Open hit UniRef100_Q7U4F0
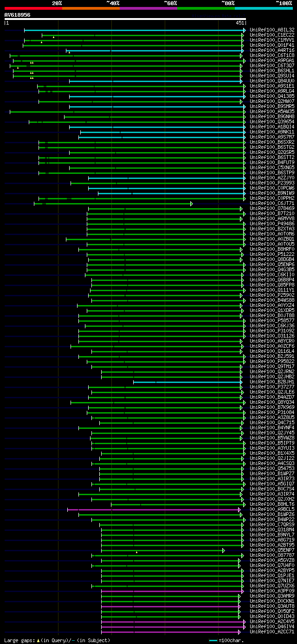Screen dimensions: 297x644 (x=272, y=566)
